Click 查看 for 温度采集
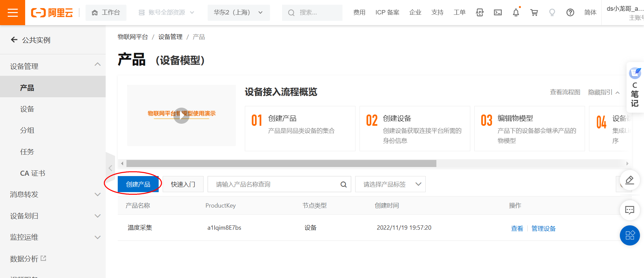 517,228
